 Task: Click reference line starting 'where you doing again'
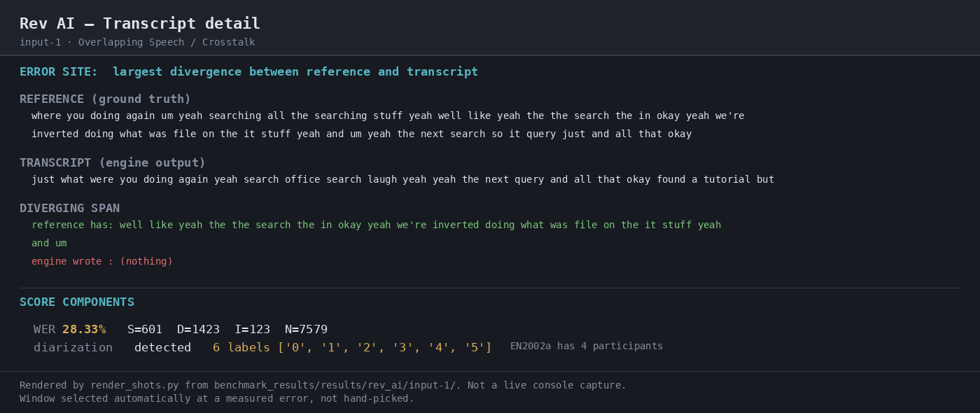click(x=388, y=116)
